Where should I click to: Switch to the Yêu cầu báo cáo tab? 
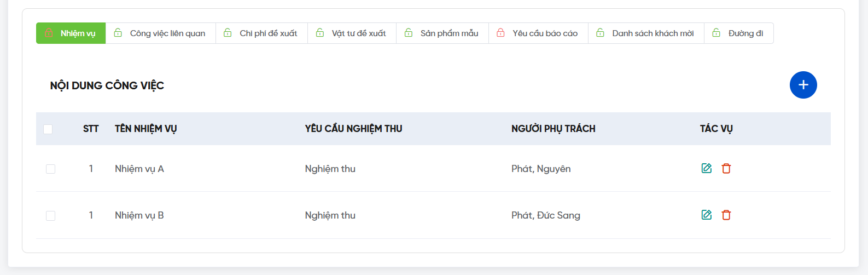[x=545, y=33]
